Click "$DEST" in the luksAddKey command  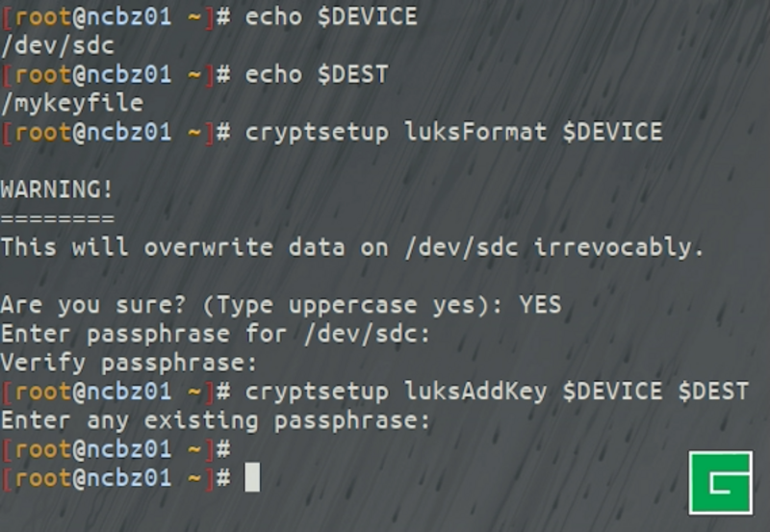point(713,392)
